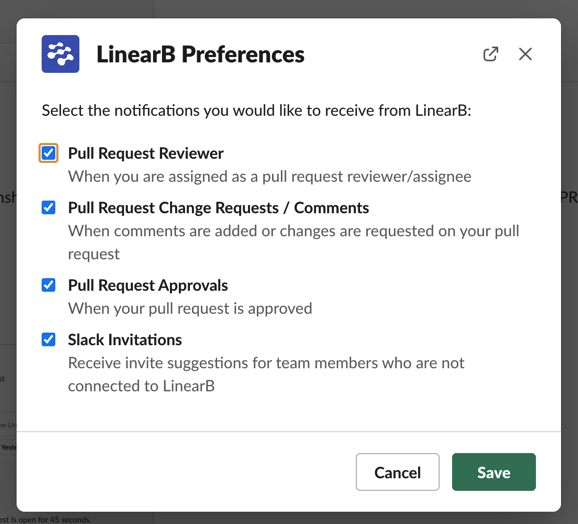Click the 'Receive invite suggestions' description text
Viewport: 578px width, 524px height.
[266, 374]
